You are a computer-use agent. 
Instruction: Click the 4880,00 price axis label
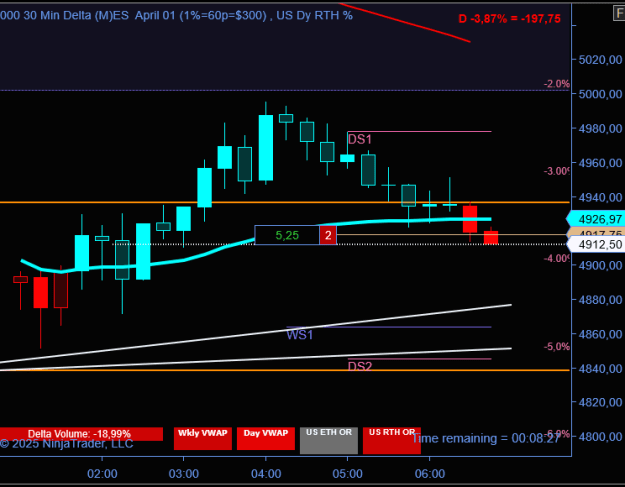[600, 300]
